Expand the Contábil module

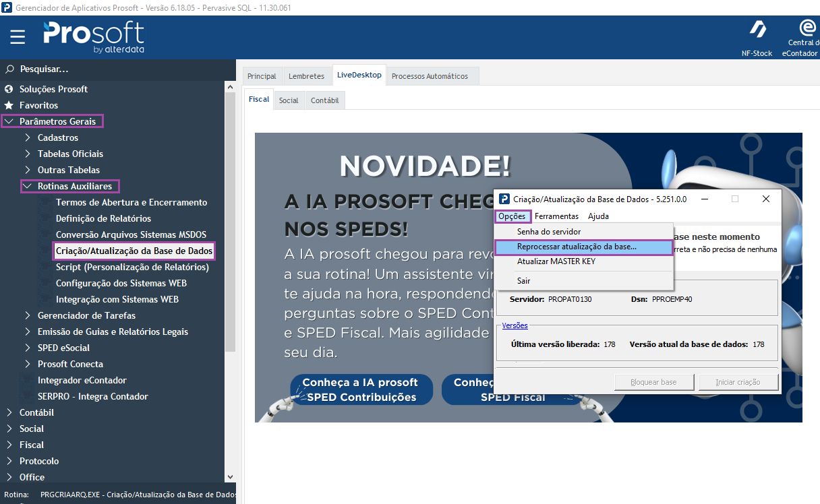pos(9,412)
